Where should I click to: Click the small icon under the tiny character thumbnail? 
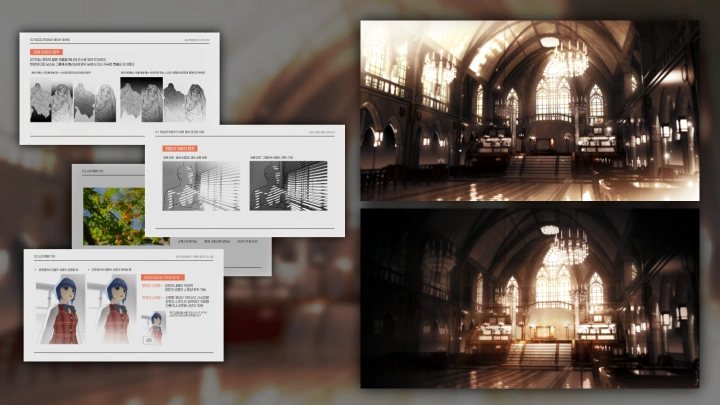147,340
